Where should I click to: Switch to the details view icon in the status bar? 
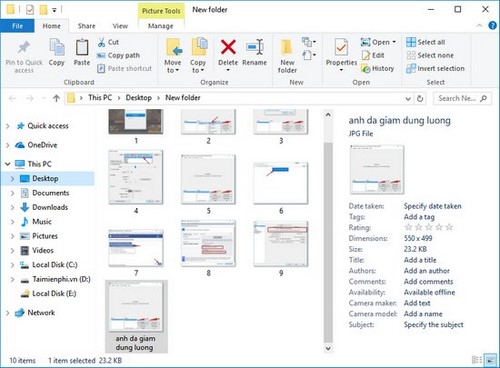477,360
